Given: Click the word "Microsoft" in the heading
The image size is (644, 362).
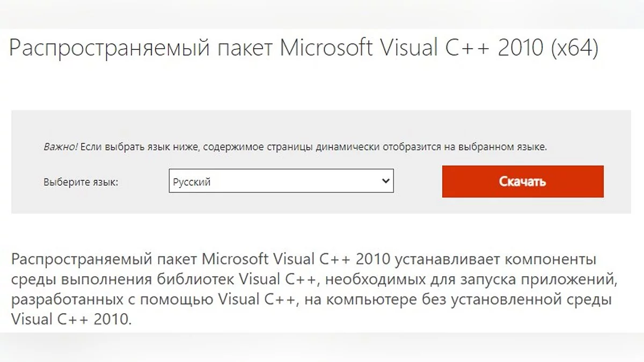Looking at the screenshot, I should click(326, 48).
